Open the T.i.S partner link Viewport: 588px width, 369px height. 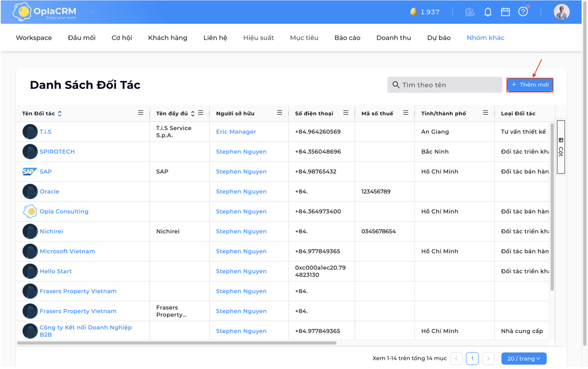[46, 132]
